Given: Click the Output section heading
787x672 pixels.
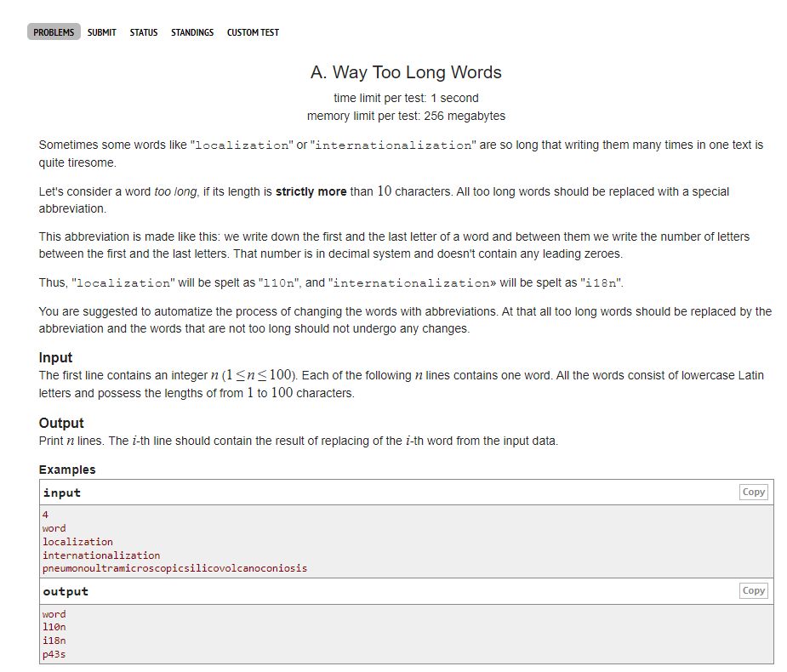Looking at the screenshot, I should (x=60, y=423).
